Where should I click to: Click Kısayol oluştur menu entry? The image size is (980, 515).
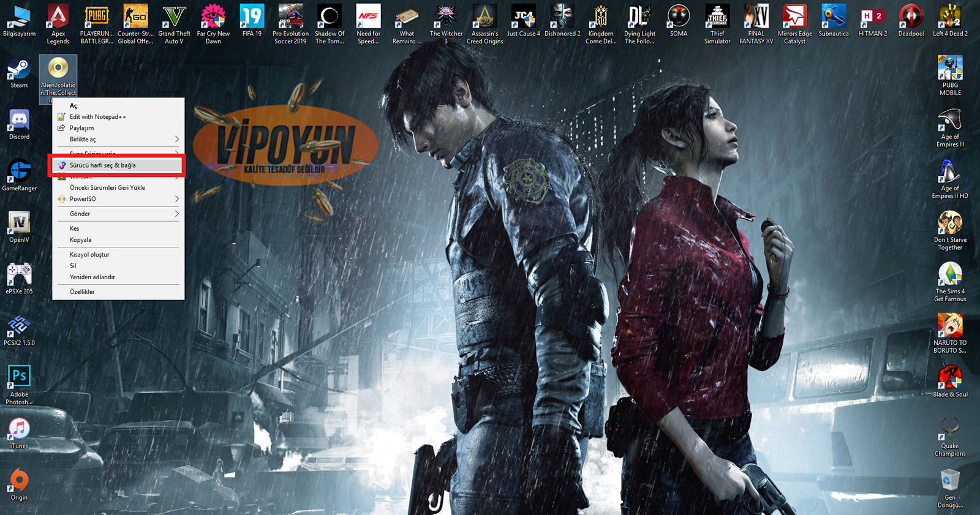(x=118, y=255)
